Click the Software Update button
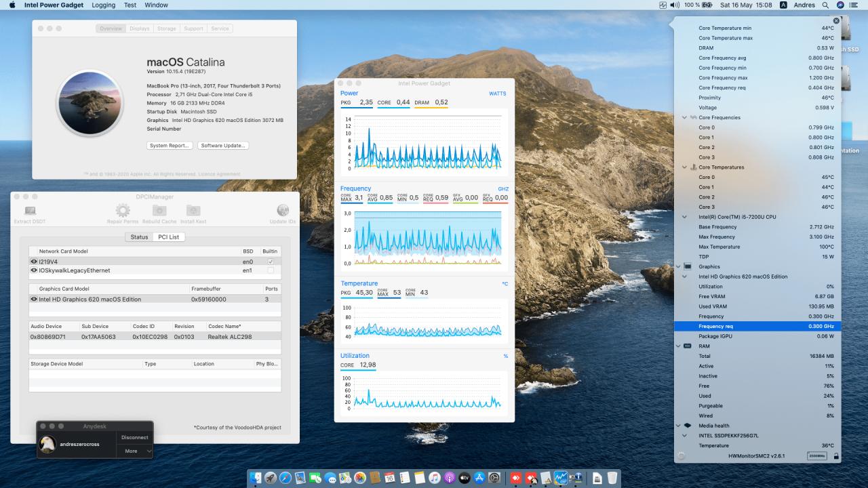Image resolution: width=868 pixels, height=488 pixels. pos(224,146)
